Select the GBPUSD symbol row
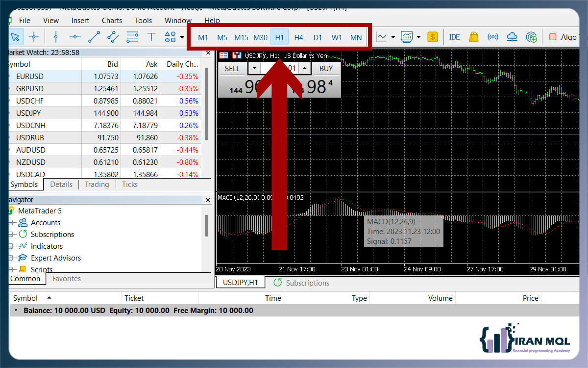Image resolution: width=588 pixels, height=368 pixels. (105, 89)
